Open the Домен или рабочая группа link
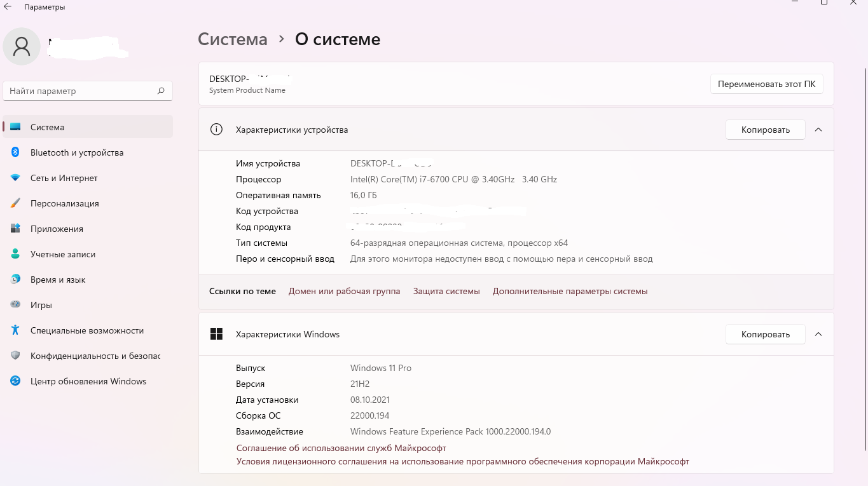This screenshot has width=868, height=486. click(x=345, y=292)
